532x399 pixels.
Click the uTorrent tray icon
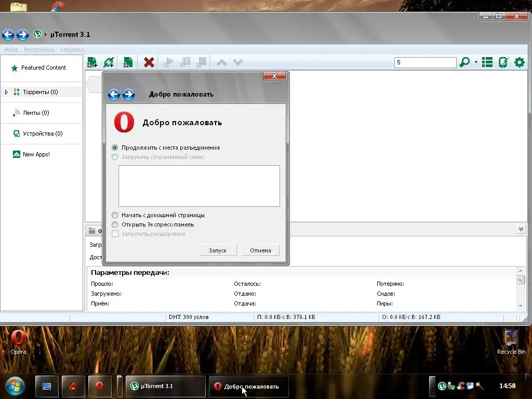coord(442,386)
